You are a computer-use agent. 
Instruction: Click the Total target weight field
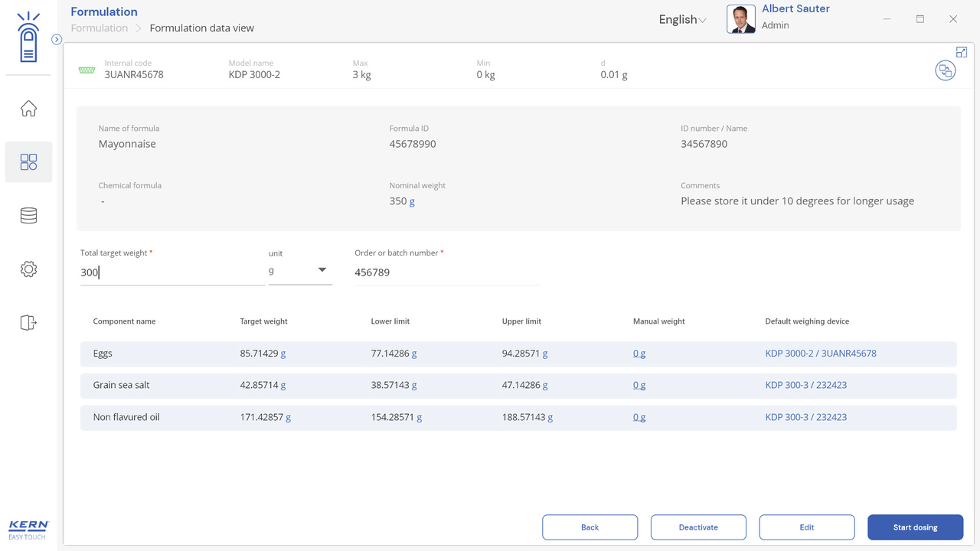coord(172,272)
